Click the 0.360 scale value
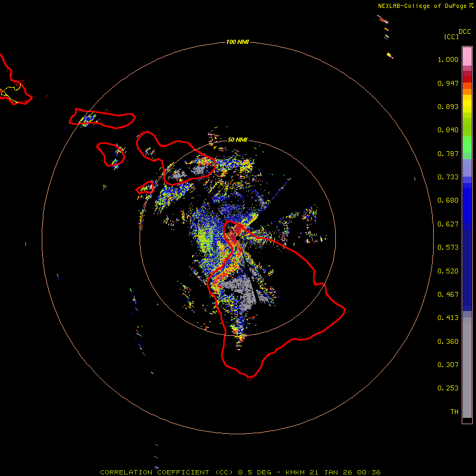 pos(448,342)
